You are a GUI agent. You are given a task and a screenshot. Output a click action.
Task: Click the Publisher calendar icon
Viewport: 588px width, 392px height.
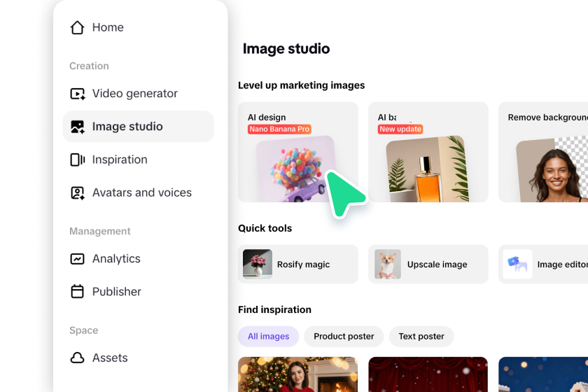pyautogui.click(x=77, y=292)
